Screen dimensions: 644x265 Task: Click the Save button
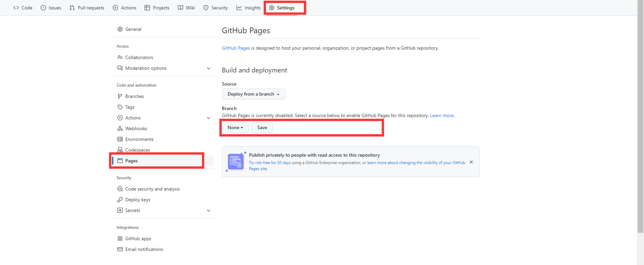click(x=262, y=127)
